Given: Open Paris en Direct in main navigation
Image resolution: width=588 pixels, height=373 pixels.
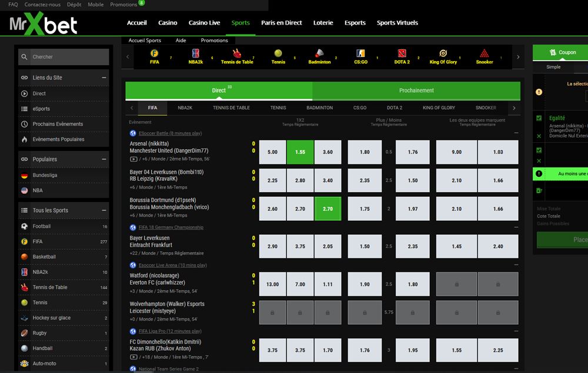Looking at the screenshot, I should click(x=281, y=23).
